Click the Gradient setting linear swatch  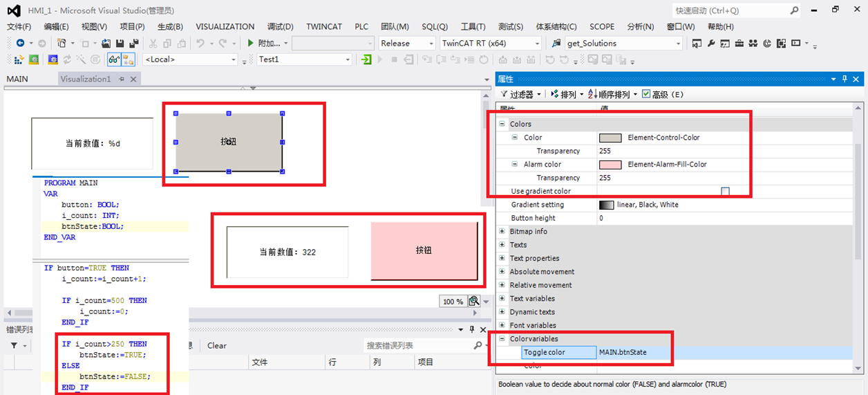point(606,205)
